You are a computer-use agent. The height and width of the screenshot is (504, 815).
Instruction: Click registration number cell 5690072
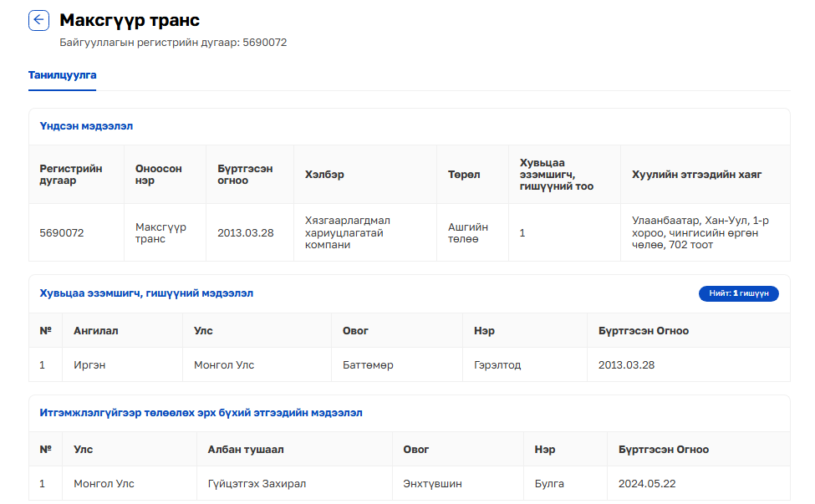point(62,233)
